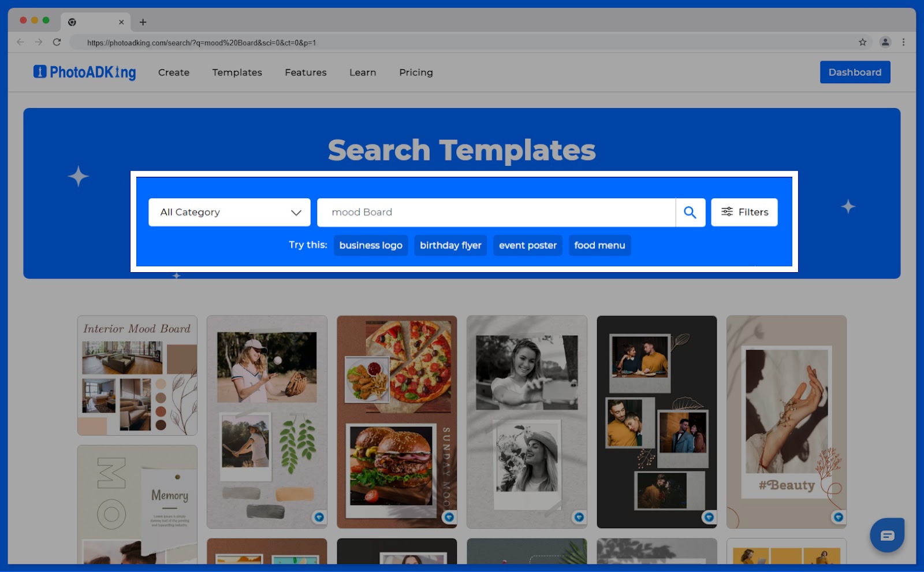This screenshot has height=572, width=924.
Task: Click the mood Board search field
Action: (x=497, y=213)
